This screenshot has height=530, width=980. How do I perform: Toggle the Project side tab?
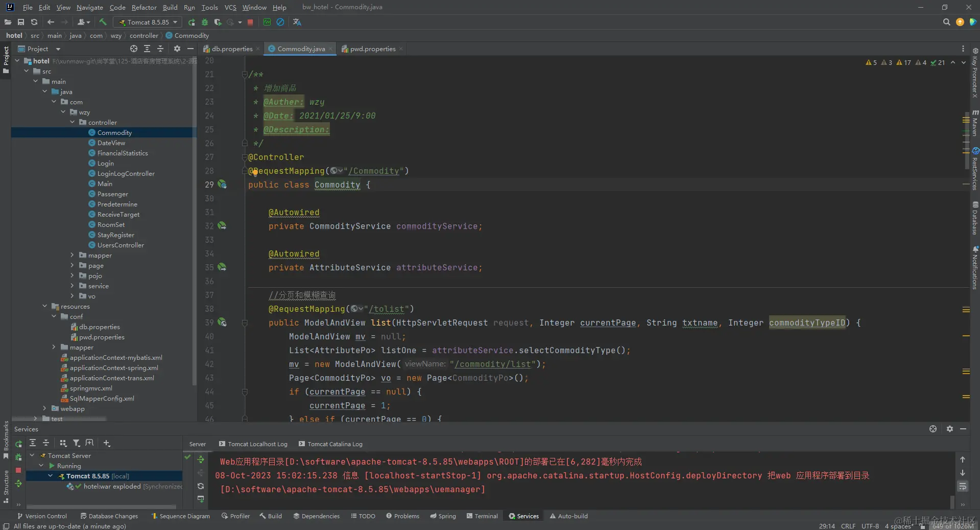tap(6, 60)
